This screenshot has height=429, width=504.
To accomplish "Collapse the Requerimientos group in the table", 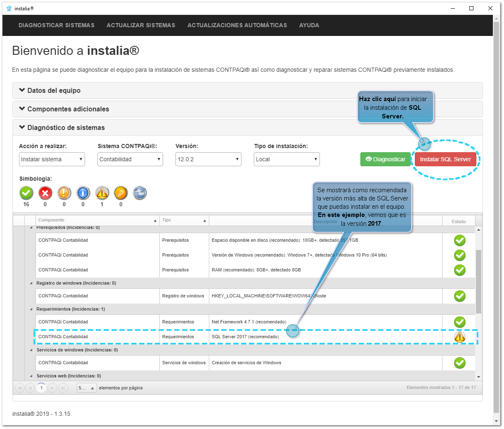I will [x=31, y=309].
